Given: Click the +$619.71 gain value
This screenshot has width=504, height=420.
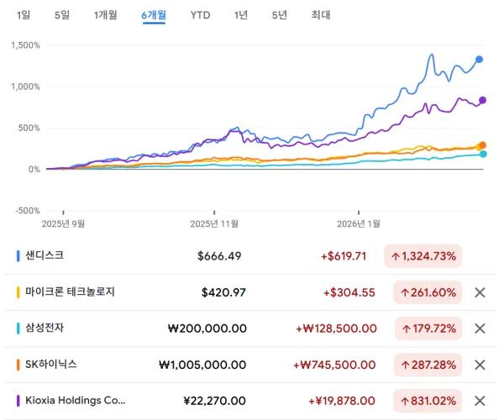Looking at the screenshot, I should coord(344,256).
